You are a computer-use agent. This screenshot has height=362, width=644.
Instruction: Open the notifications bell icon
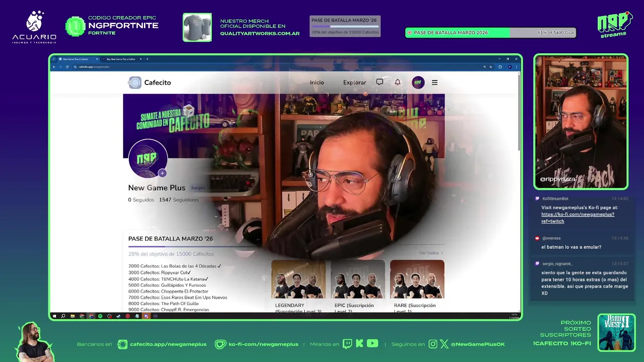(x=397, y=82)
